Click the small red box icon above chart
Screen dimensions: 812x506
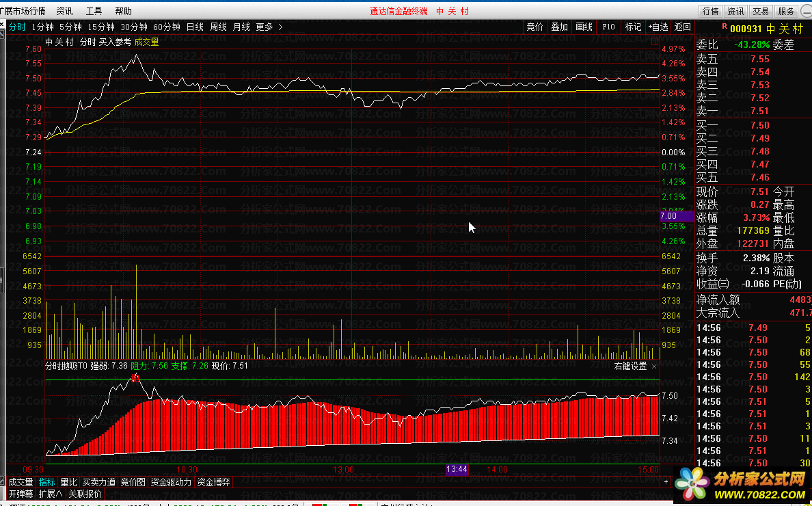[655, 41]
